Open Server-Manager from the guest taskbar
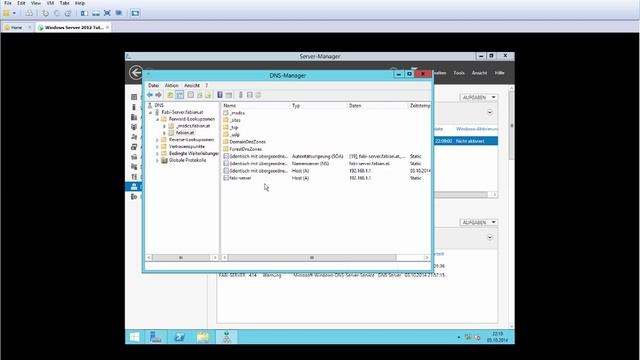The image size is (640, 360). 156,337
